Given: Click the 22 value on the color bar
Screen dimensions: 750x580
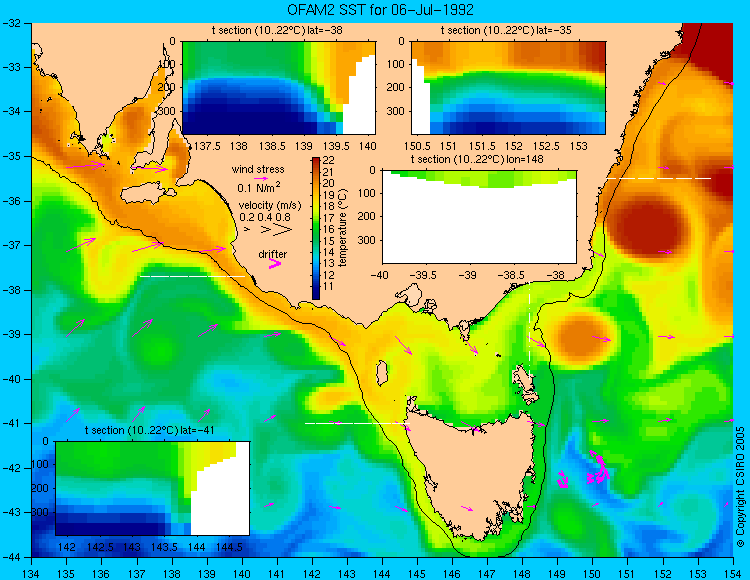Looking at the screenshot, I should point(329,160).
